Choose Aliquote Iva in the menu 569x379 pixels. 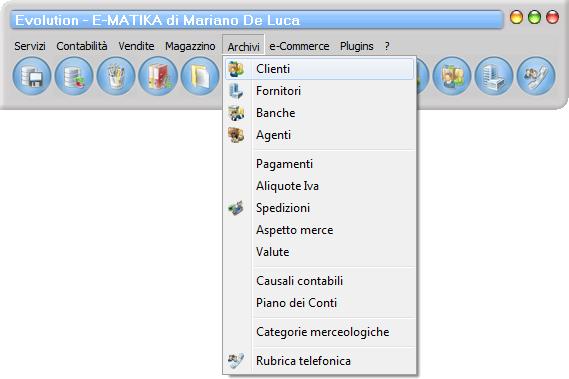point(319,186)
